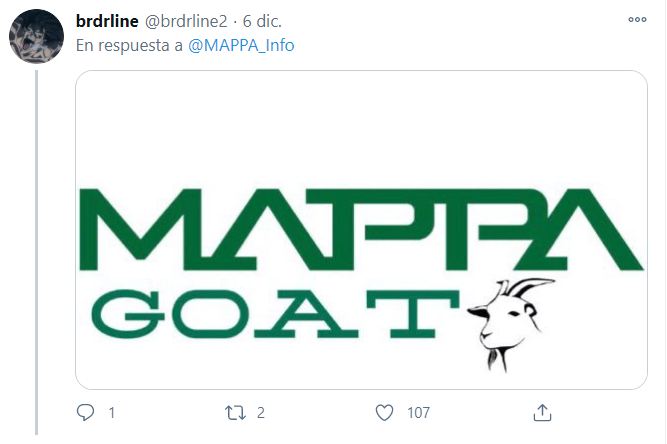Open the three-dot more options menu
Viewport: 667px width, 444px height.
click(x=637, y=20)
